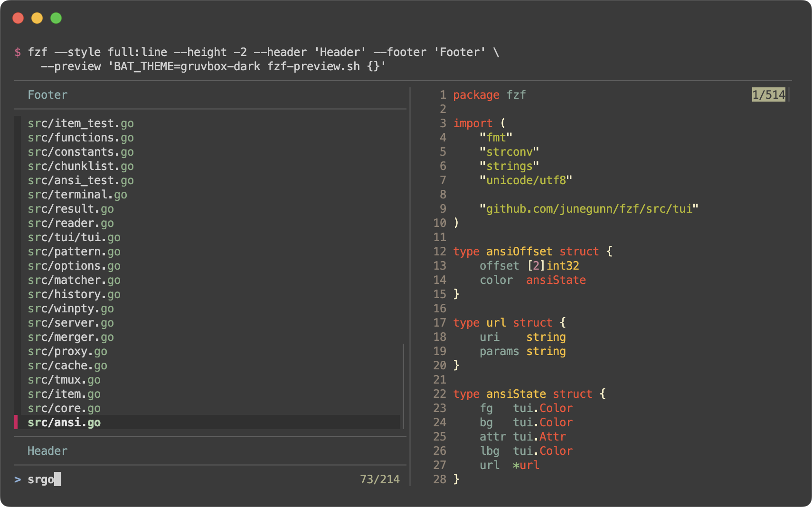Click 'type ansiOffset struct' line
The height and width of the screenshot is (507, 812).
click(533, 252)
